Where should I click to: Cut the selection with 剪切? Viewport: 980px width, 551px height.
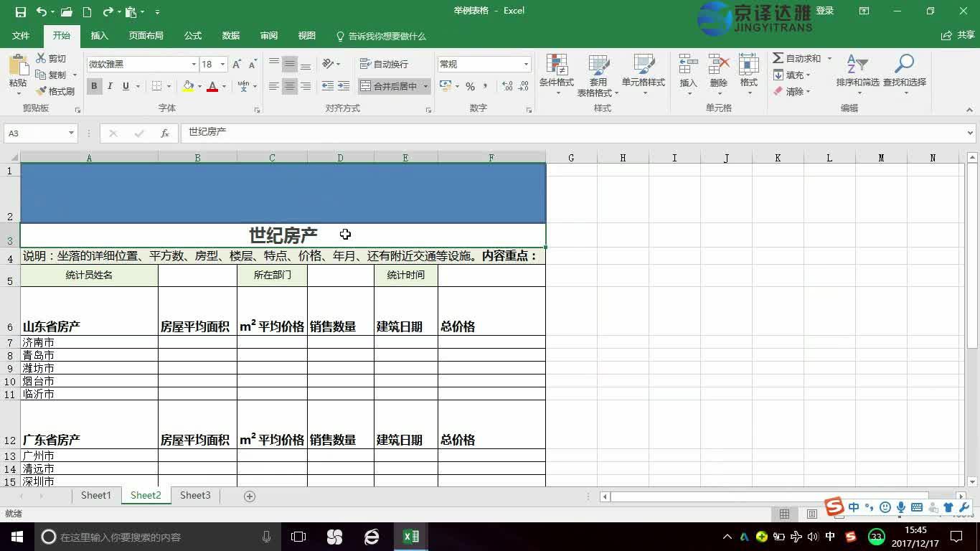(51, 58)
